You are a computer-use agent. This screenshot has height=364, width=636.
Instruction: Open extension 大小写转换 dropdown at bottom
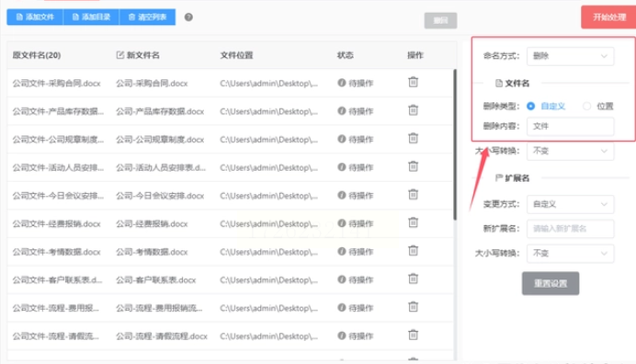[571, 253]
